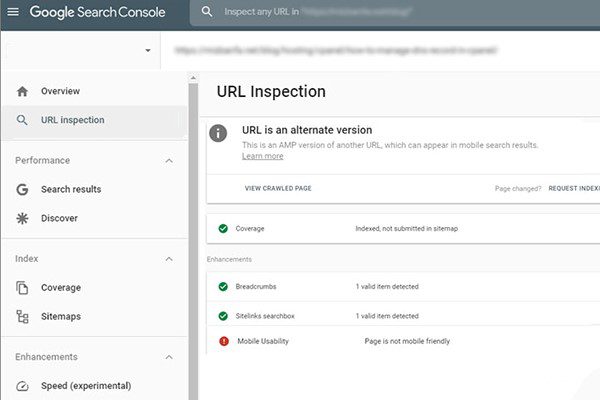Follow the Learn more link
Viewport: 600px width, 400px height.
click(x=262, y=156)
